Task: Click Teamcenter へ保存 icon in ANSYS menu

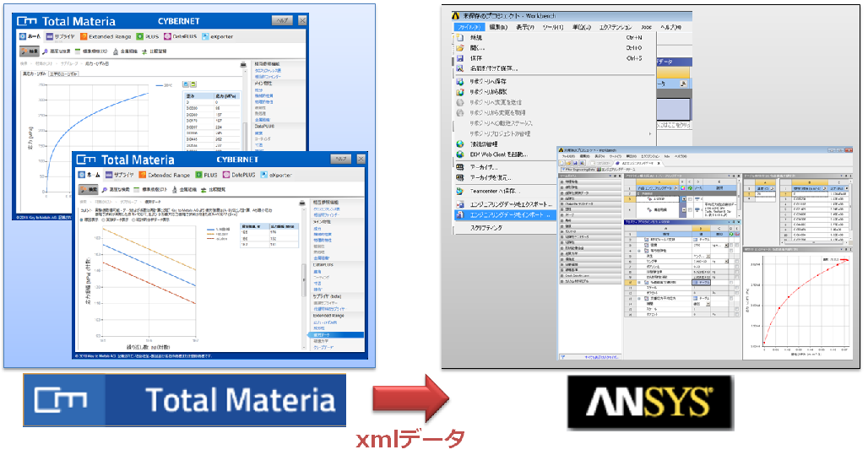Action: 459,191
